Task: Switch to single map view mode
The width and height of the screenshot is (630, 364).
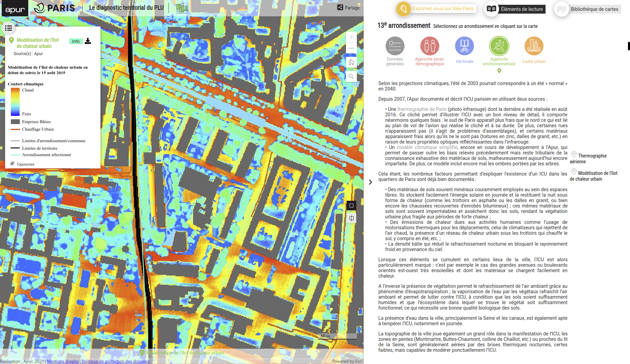Action: 351,205
